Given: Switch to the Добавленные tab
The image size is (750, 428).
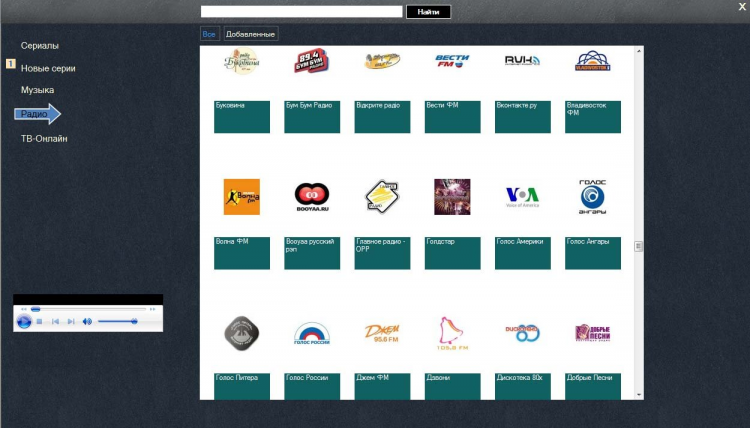Looking at the screenshot, I should (x=251, y=34).
